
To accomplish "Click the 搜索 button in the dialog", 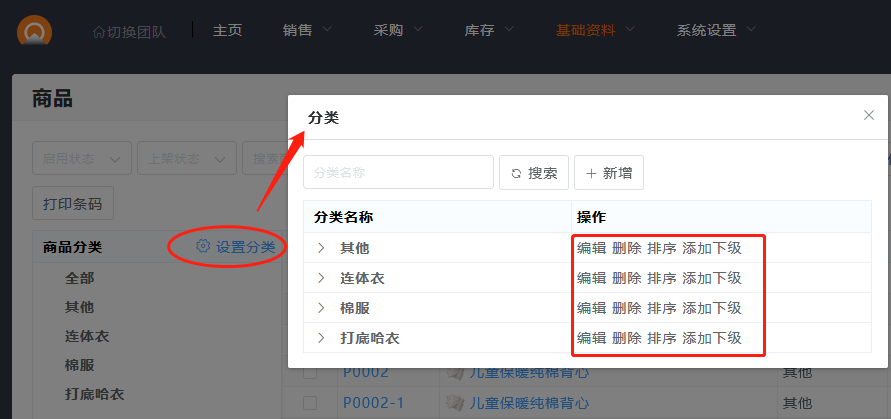I will [534, 173].
